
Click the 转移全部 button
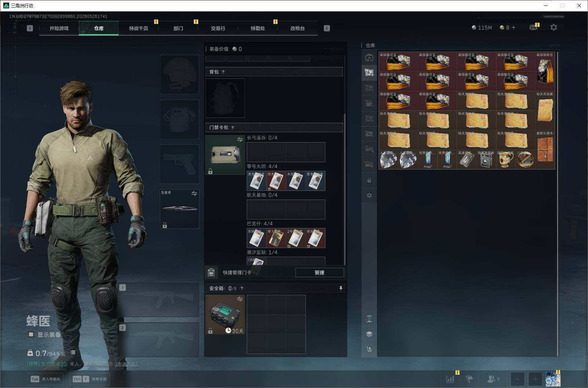90,379
